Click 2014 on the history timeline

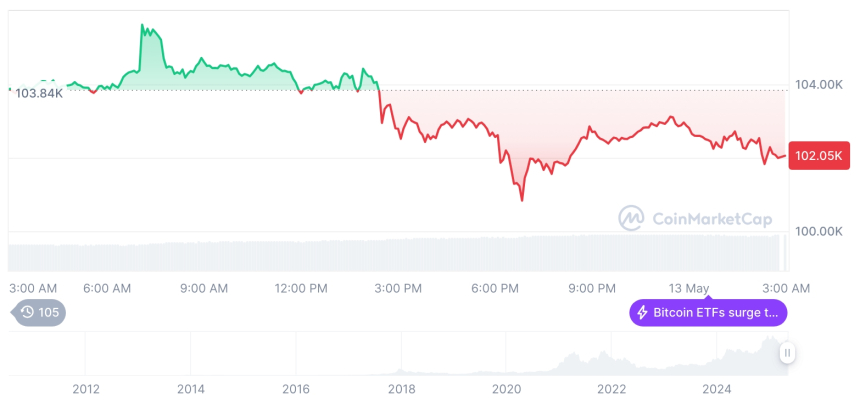(191, 389)
